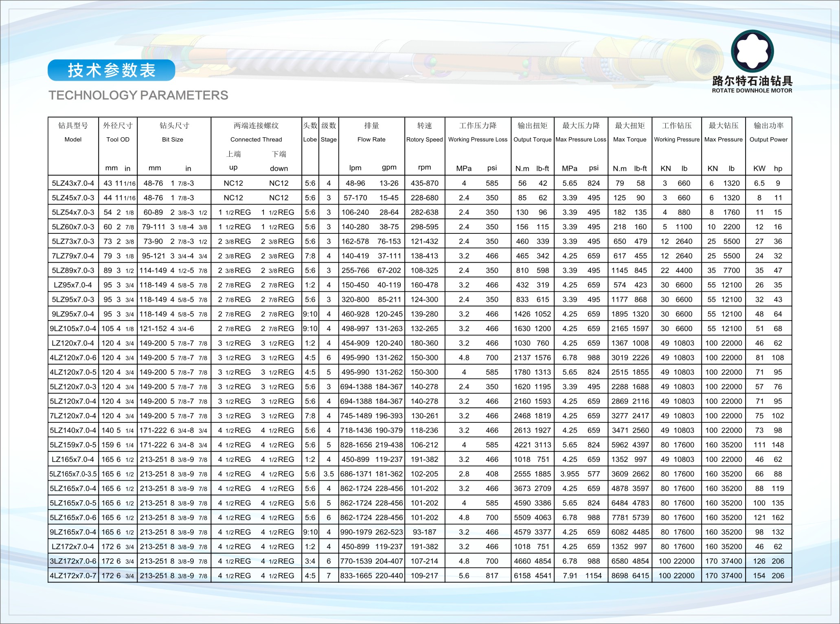This screenshot has height=624, width=840.
Task: Click model cell 4LZ120x7.0-5
Action: (x=73, y=372)
